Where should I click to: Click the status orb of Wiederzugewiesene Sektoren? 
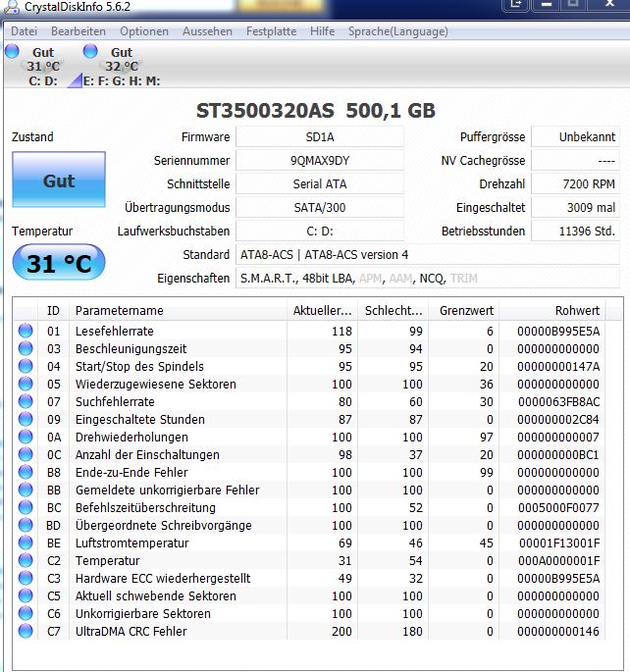(x=26, y=384)
